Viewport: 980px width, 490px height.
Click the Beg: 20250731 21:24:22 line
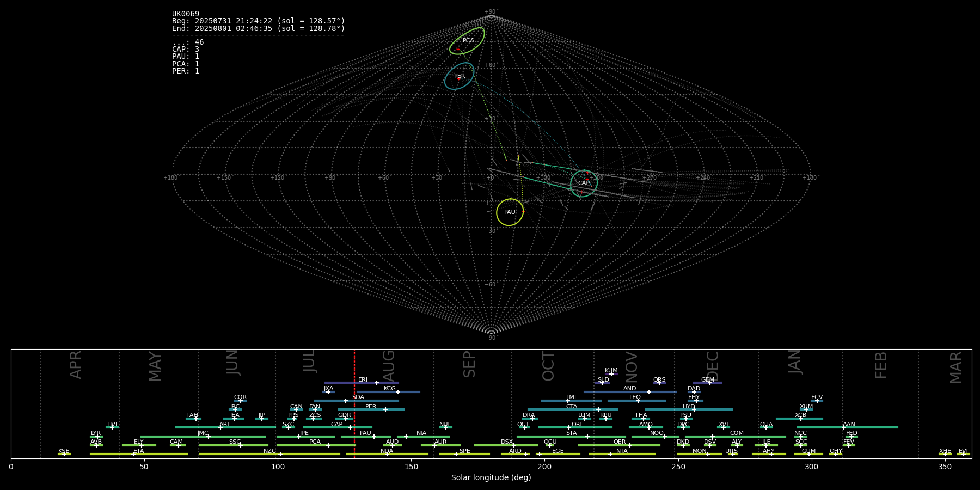point(259,21)
